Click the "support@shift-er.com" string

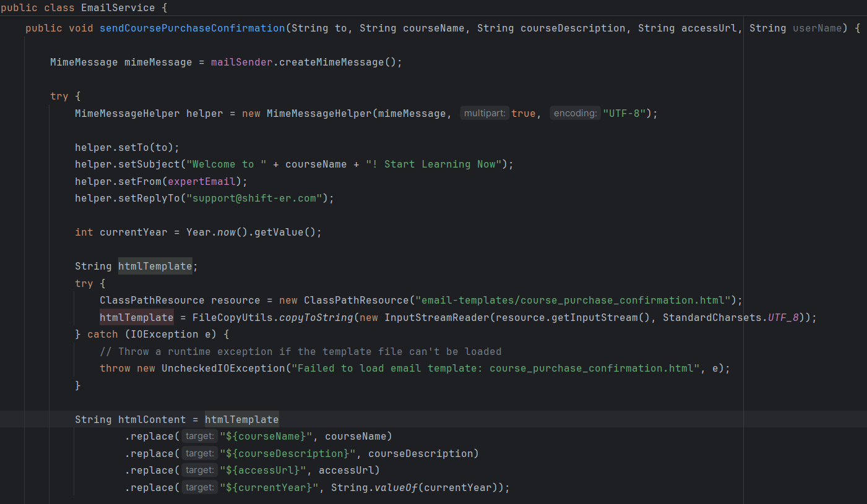(257, 199)
